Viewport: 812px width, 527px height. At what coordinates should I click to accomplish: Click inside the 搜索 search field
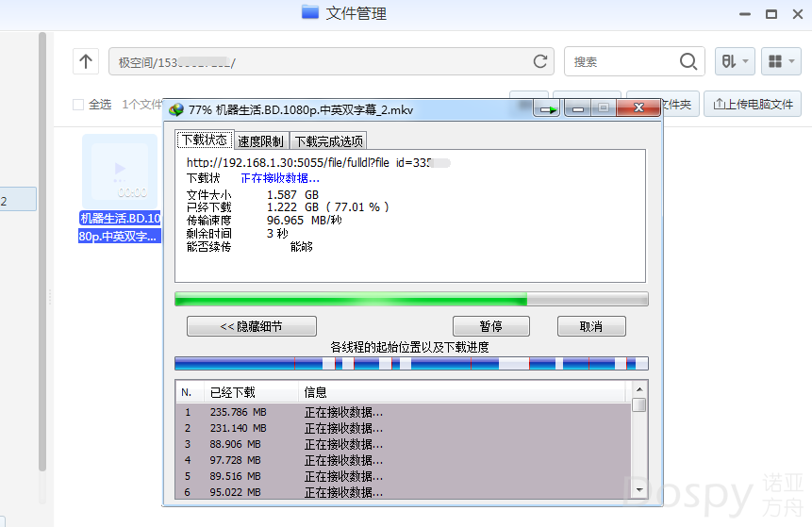tap(622, 62)
